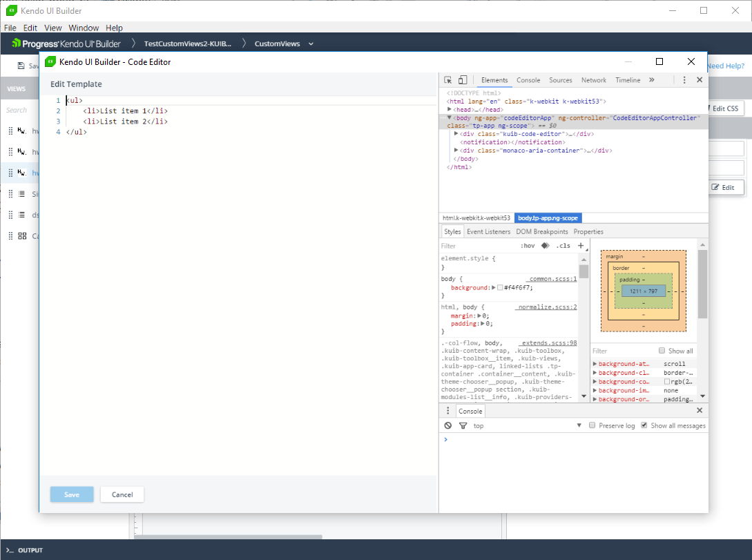The width and height of the screenshot is (752, 560).
Task: Select the inspect element picker icon
Action: click(449, 81)
